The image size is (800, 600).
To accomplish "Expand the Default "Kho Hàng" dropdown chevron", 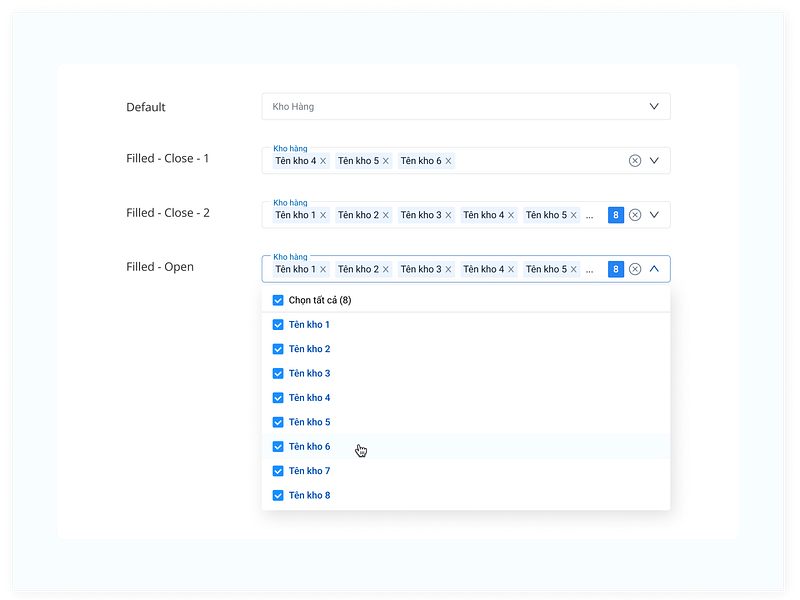I will click(654, 106).
